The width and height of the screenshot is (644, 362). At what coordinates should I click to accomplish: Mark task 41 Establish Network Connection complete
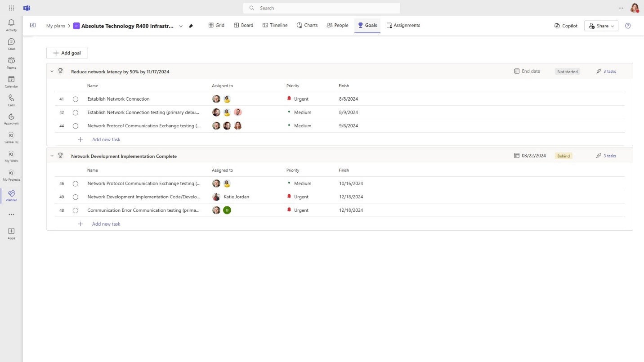(75, 99)
